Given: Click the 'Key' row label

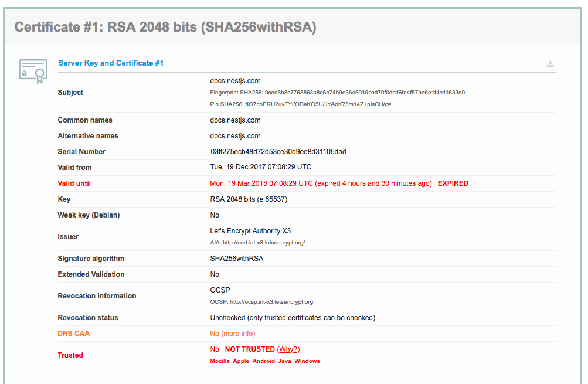Looking at the screenshot, I should point(64,199).
